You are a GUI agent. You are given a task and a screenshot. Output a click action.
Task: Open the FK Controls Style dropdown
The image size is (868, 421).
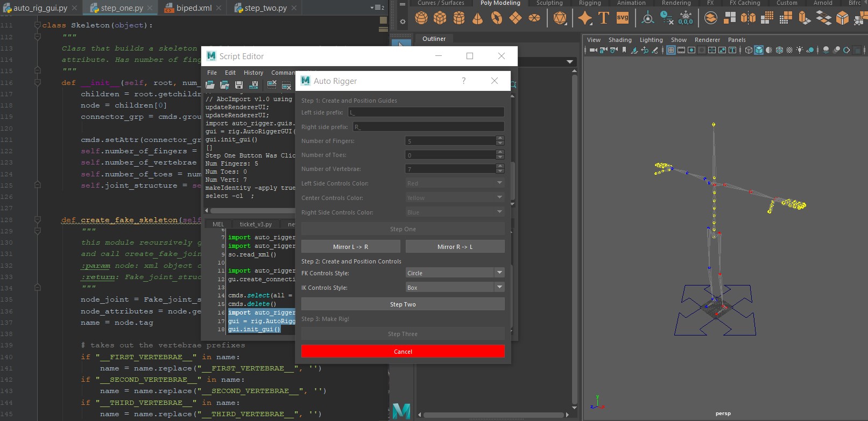455,273
